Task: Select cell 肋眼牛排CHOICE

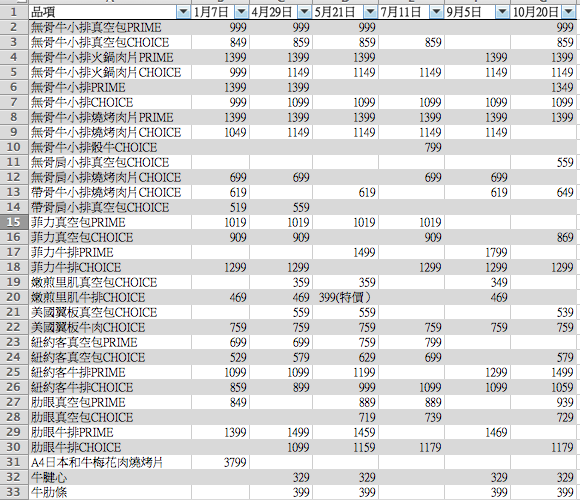Action: pos(110,447)
